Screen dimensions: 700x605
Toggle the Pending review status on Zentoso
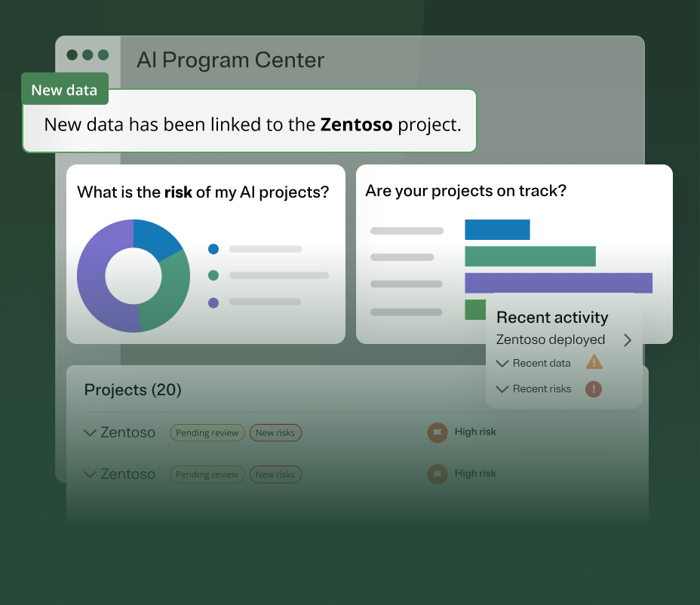click(x=207, y=432)
